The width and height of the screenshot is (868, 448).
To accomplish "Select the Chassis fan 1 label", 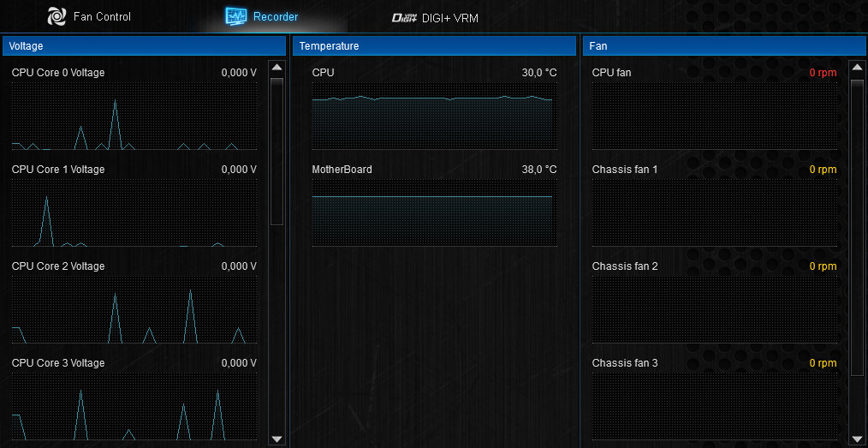I will click(x=625, y=170).
